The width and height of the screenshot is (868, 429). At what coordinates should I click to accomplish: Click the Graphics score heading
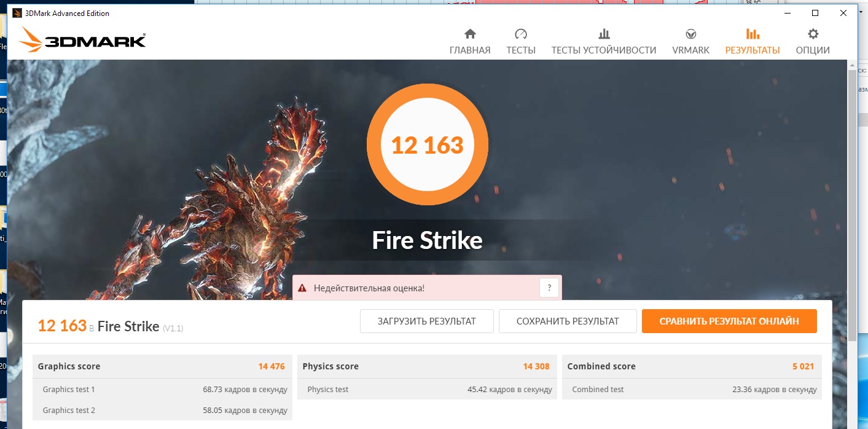69,366
